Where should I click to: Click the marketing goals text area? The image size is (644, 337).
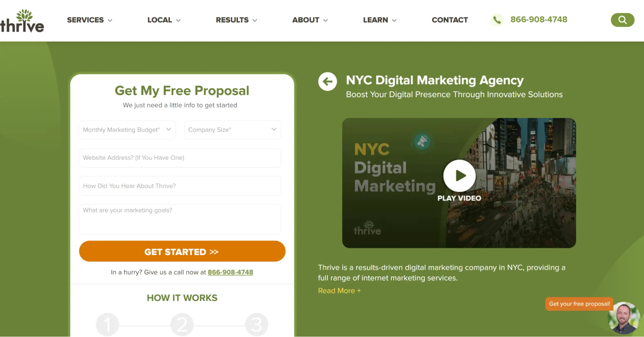click(x=180, y=219)
